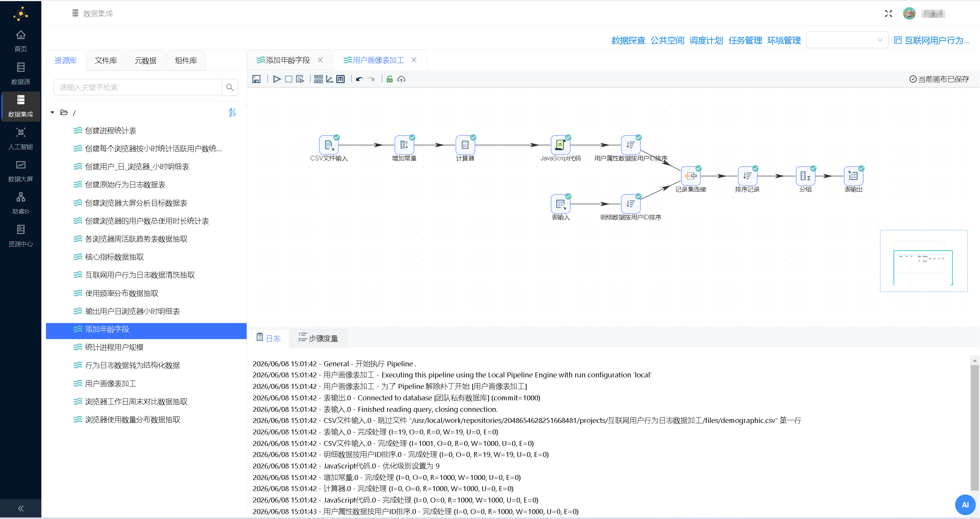Click the canvas minimap thumbnail
This screenshot has height=519, width=980.
coord(924,261)
